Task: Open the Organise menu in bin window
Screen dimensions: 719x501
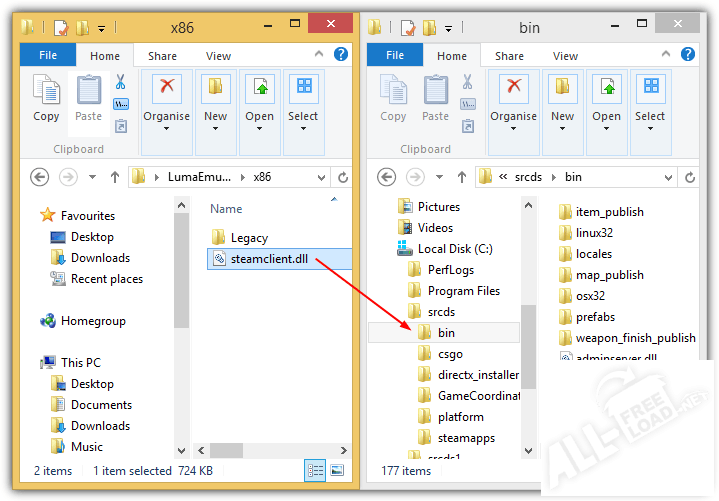Action: [513, 99]
